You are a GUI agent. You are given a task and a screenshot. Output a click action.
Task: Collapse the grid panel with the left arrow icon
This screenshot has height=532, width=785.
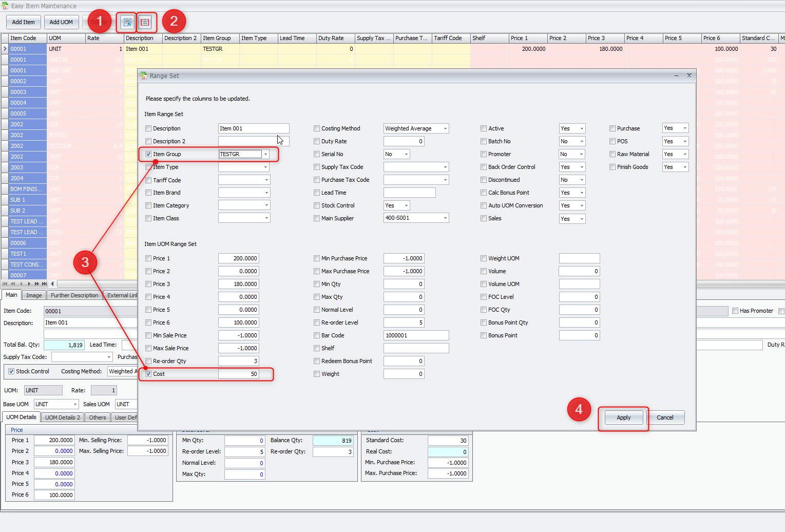click(52, 283)
